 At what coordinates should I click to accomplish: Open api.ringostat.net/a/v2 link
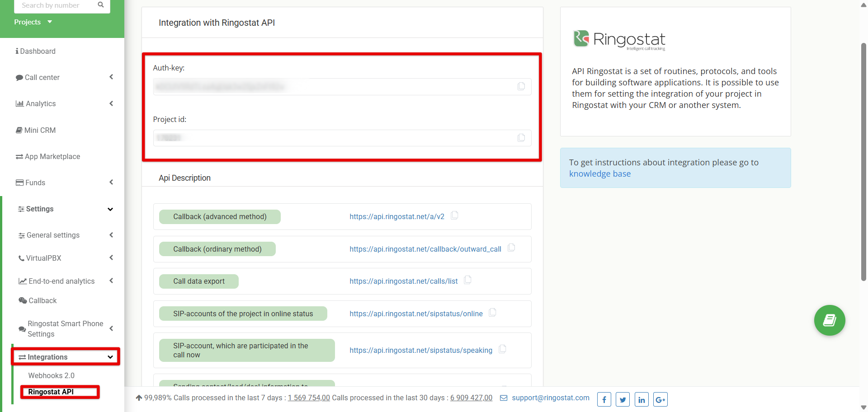click(x=397, y=217)
